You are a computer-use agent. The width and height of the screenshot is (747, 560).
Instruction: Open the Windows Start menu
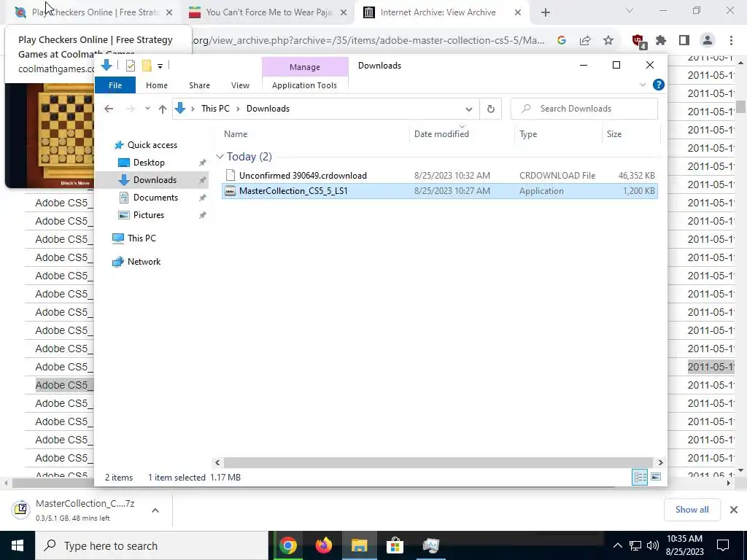[x=18, y=545]
